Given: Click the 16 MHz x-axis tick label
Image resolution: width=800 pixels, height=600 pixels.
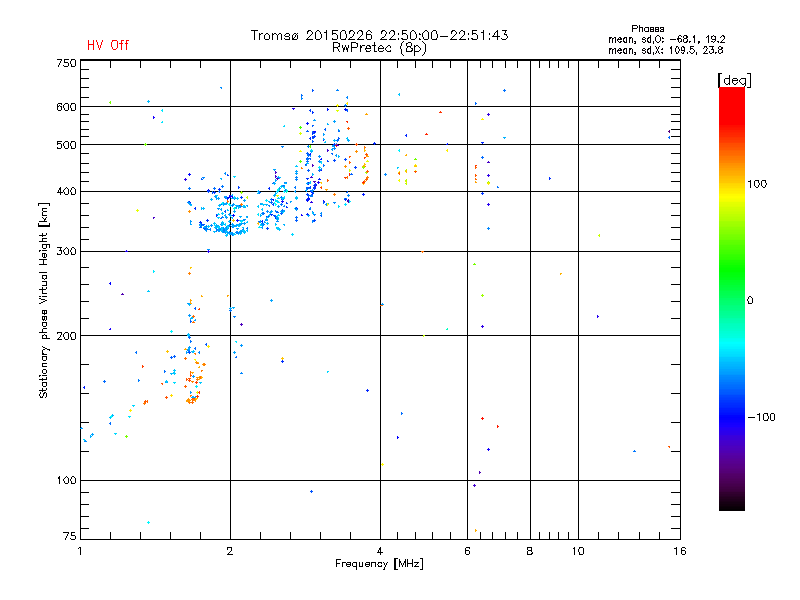Looking at the screenshot, I should click(680, 551).
